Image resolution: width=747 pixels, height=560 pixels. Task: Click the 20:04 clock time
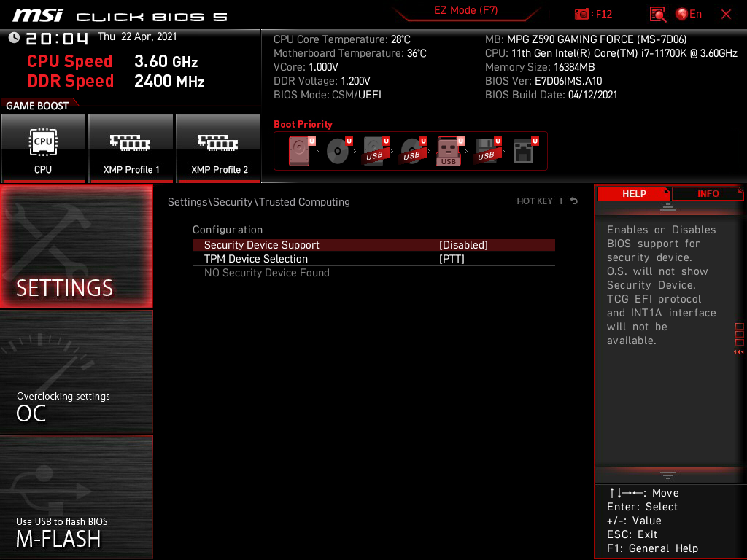(57, 38)
